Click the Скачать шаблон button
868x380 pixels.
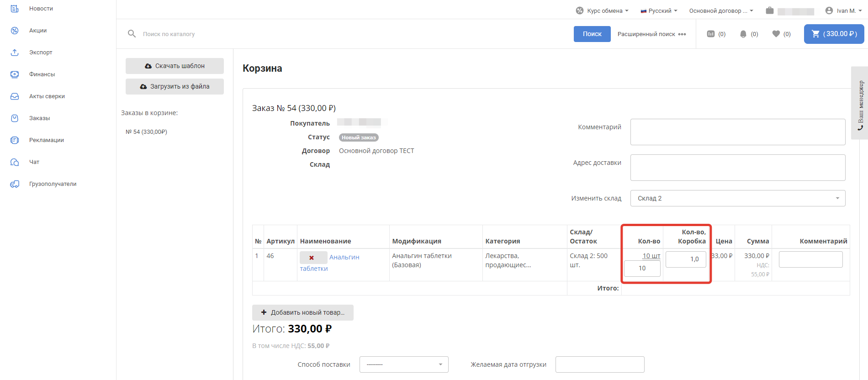(175, 66)
